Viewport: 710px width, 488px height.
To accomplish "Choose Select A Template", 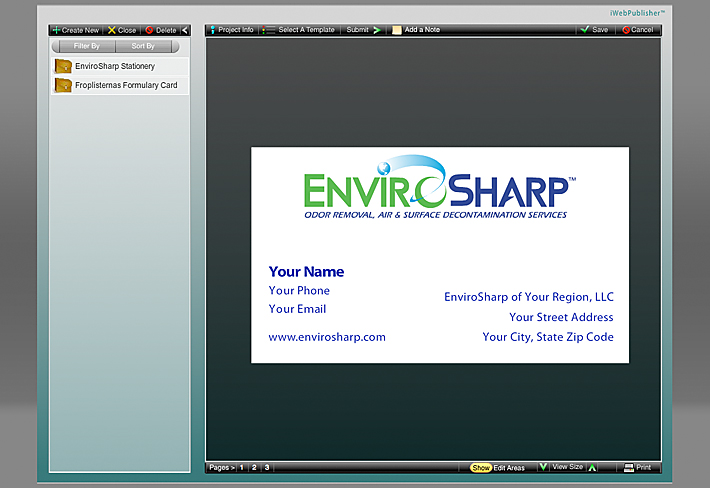I will pyautogui.click(x=298, y=30).
